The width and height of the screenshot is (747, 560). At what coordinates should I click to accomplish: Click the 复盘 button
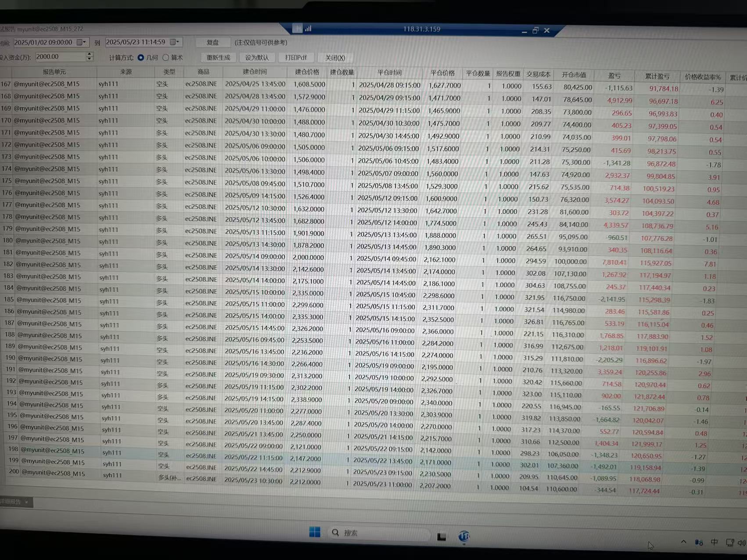click(x=213, y=42)
